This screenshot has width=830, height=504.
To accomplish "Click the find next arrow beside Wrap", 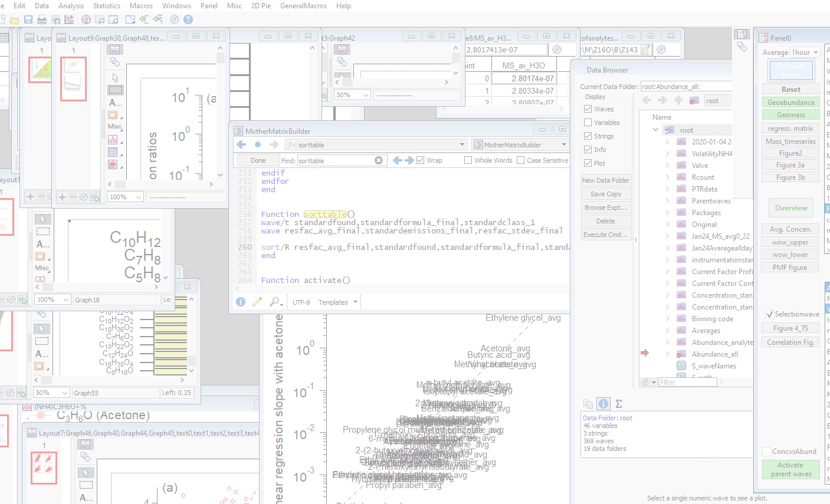I will (x=409, y=160).
